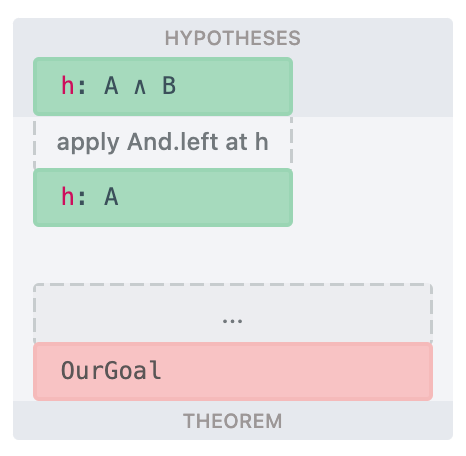
Task: Click the letter B in the first hypothesis
Action: pos(169,86)
